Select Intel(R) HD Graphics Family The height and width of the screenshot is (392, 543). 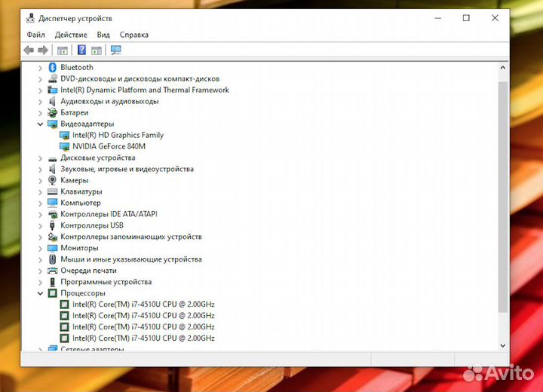(118, 135)
